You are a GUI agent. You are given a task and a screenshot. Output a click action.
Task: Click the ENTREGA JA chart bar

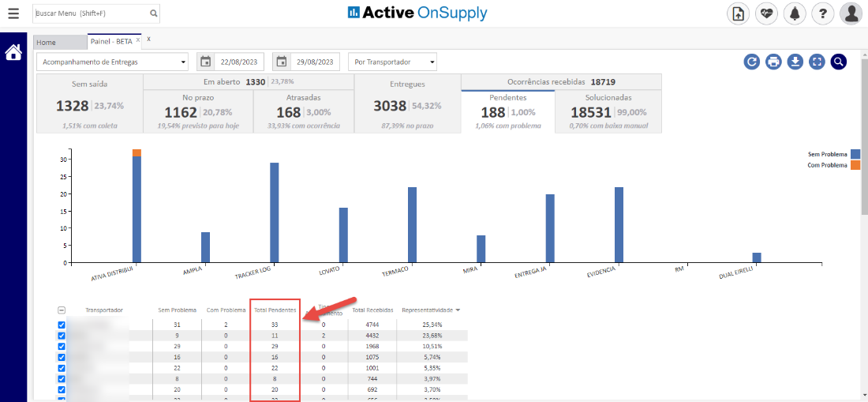[550, 228]
